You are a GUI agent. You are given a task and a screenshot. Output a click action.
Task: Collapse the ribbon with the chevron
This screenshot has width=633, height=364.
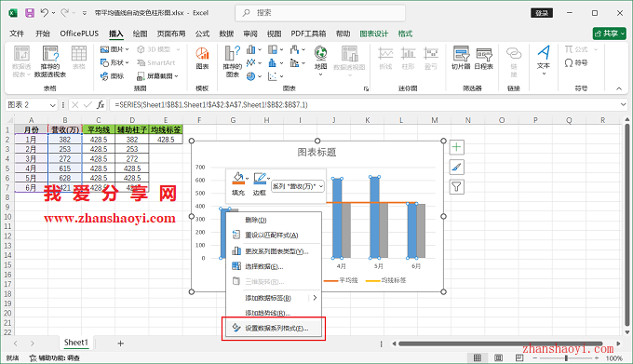pos(619,88)
